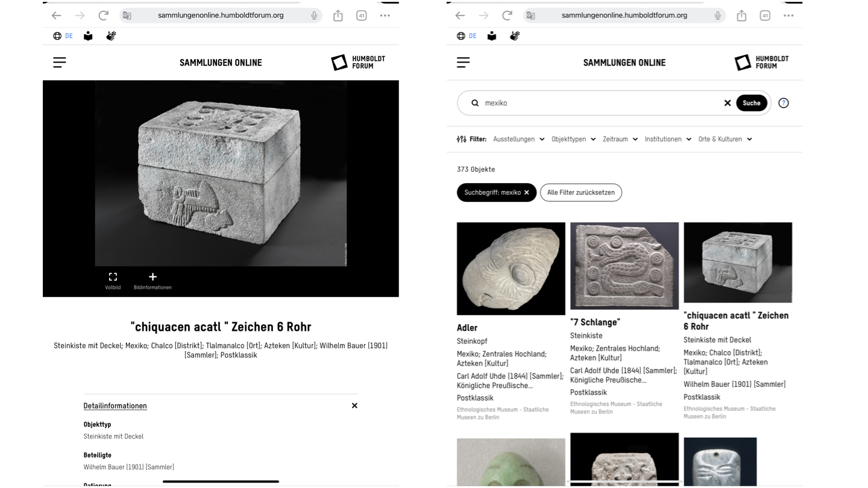The width and height of the screenshot is (868, 488).
Task: Close the Detailinformationen section
Action: click(354, 405)
